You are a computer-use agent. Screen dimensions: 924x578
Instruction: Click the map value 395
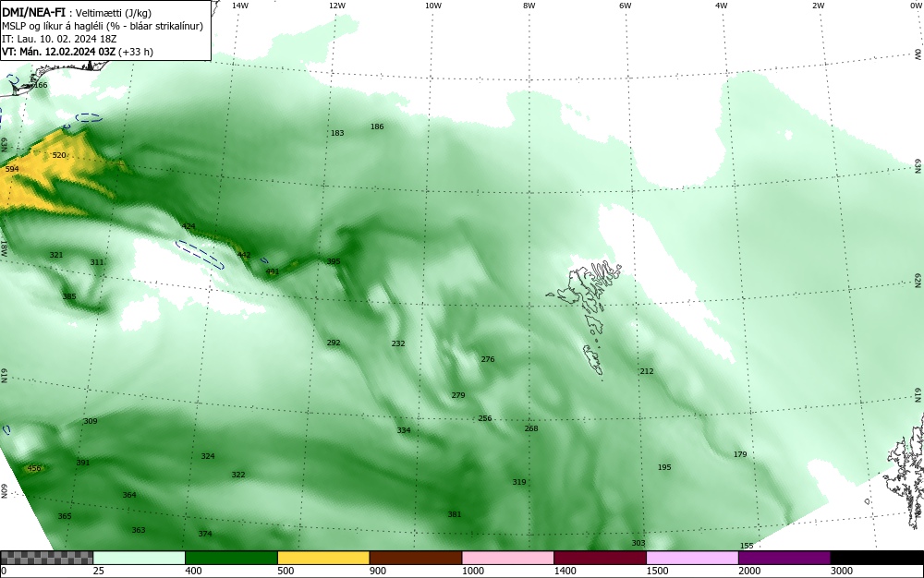click(x=334, y=261)
